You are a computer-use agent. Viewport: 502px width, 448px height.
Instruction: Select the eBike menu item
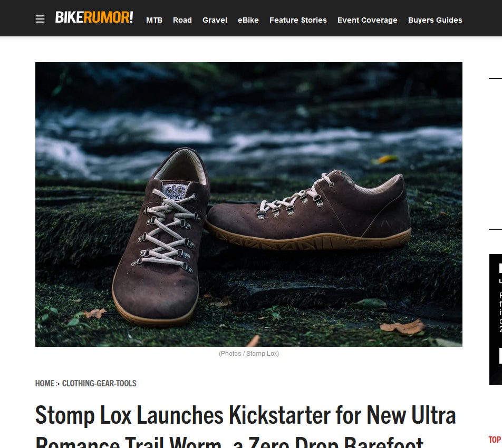(x=248, y=20)
